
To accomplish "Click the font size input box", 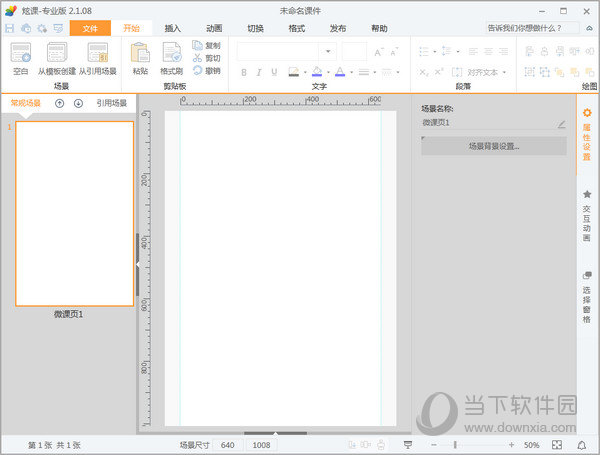I will [x=354, y=51].
